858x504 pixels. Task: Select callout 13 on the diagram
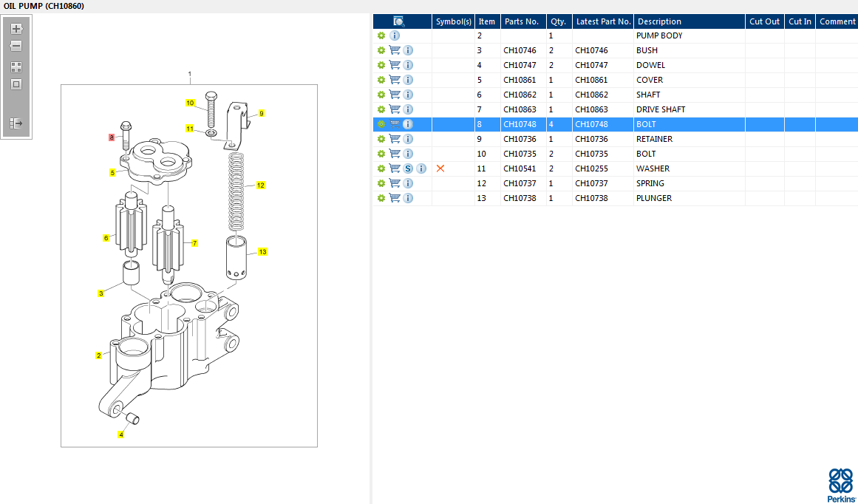click(262, 252)
